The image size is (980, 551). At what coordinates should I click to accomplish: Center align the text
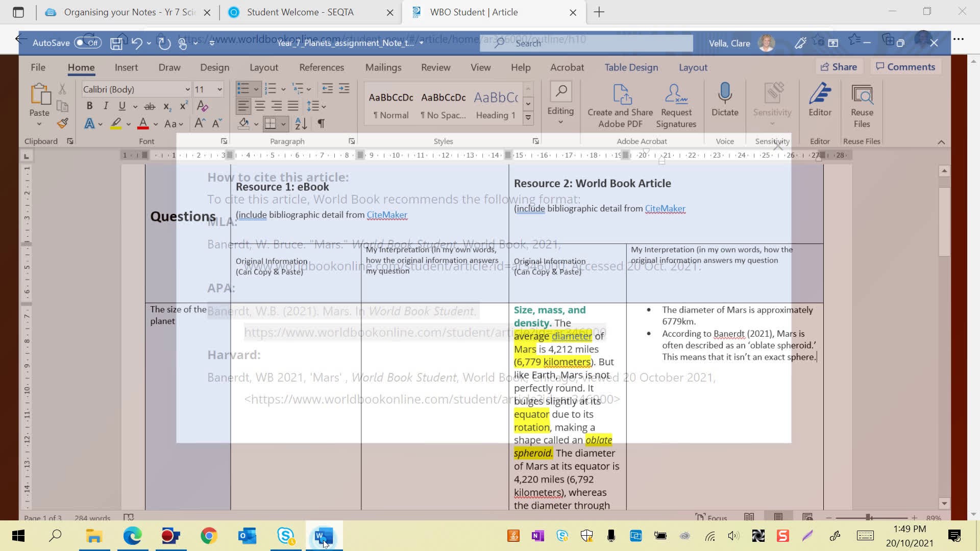(x=260, y=106)
